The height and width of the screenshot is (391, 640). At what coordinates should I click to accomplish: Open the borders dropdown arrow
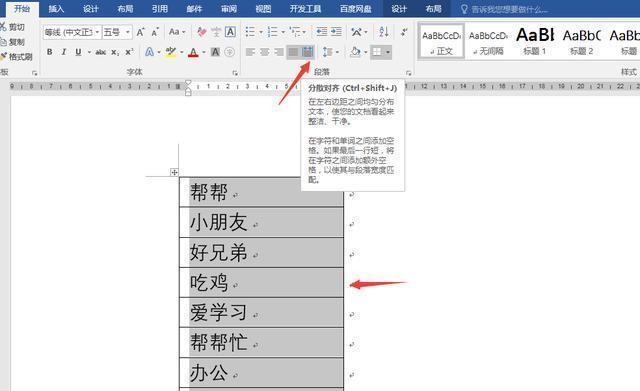click(x=388, y=52)
